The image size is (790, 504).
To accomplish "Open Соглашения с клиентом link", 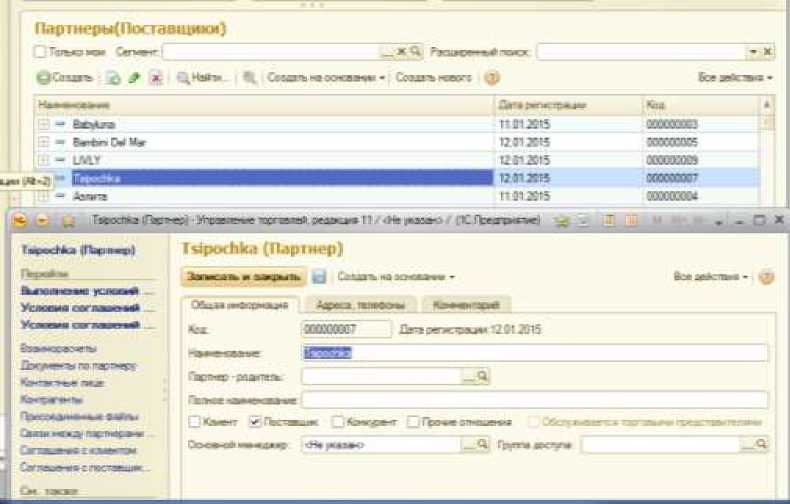I will pyautogui.click(x=79, y=451).
